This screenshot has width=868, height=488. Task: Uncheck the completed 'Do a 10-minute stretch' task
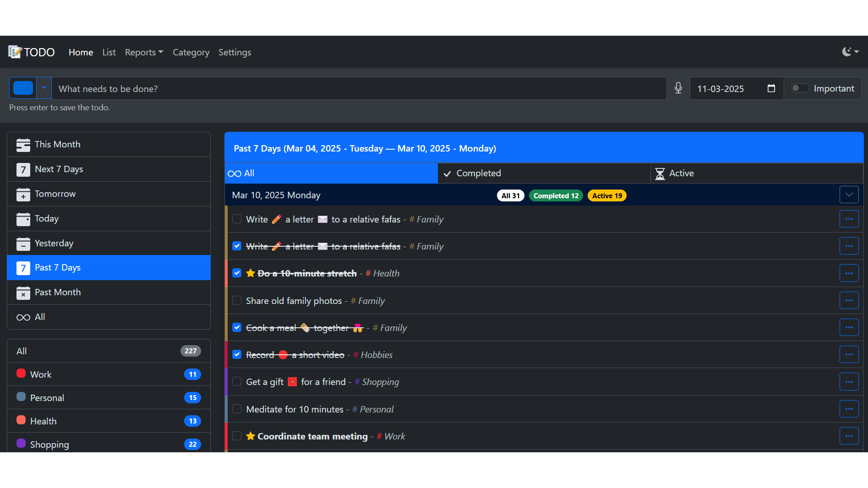tap(237, 273)
